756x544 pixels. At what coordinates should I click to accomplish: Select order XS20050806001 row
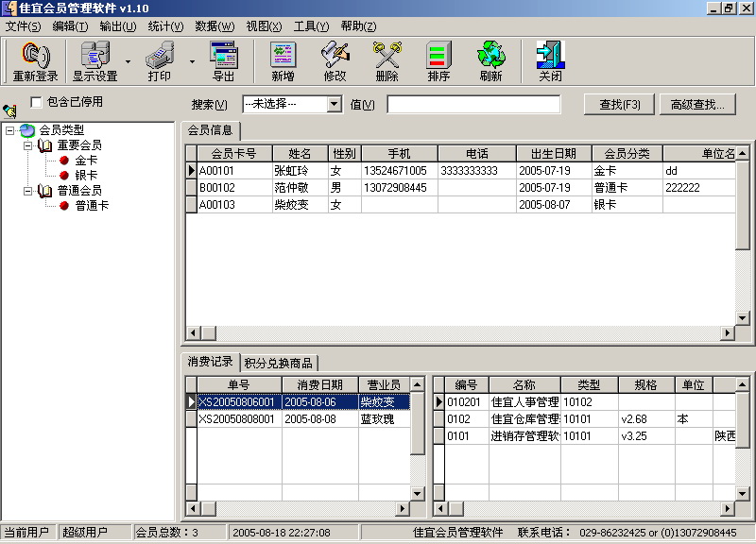pyautogui.click(x=299, y=401)
